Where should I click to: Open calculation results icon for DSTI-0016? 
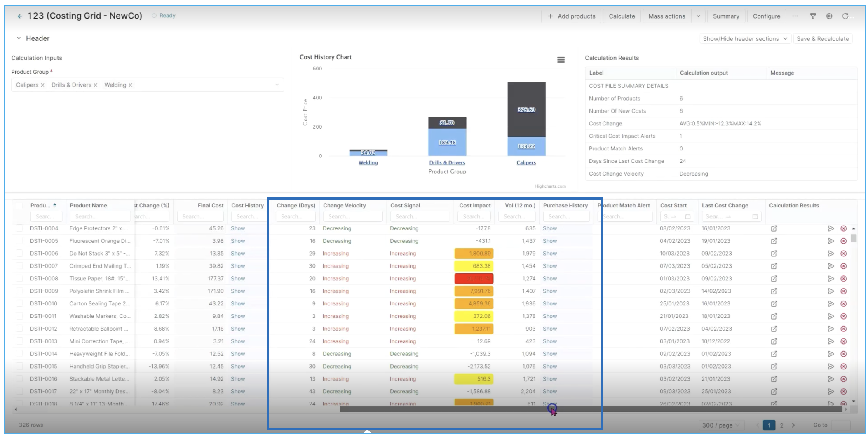[774, 379]
